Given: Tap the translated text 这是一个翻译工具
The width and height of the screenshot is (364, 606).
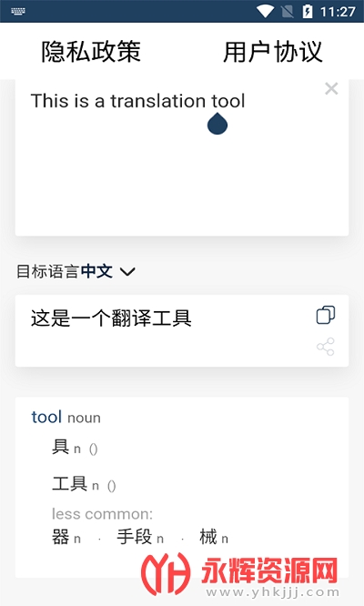Looking at the screenshot, I should (111, 318).
